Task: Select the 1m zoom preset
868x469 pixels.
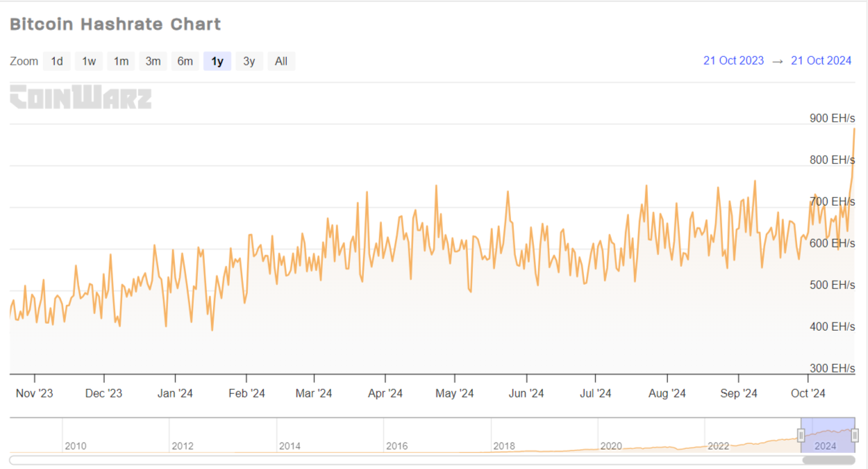Action: 120,61
